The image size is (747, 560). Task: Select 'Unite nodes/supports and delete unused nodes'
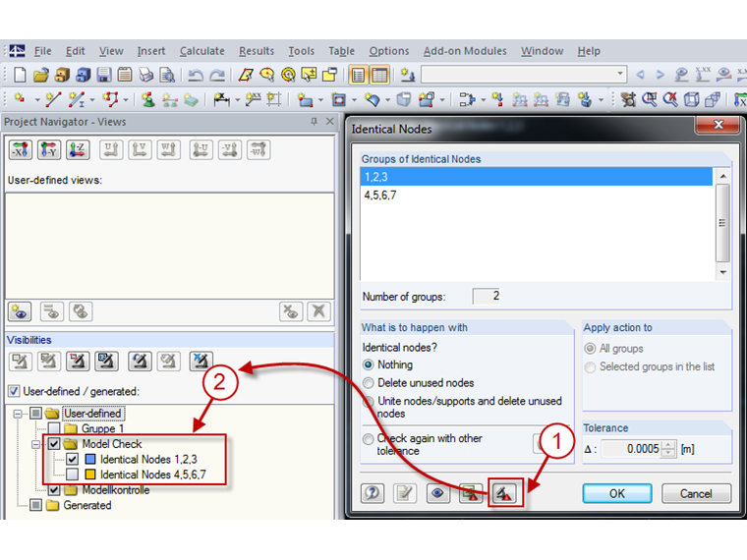point(368,402)
